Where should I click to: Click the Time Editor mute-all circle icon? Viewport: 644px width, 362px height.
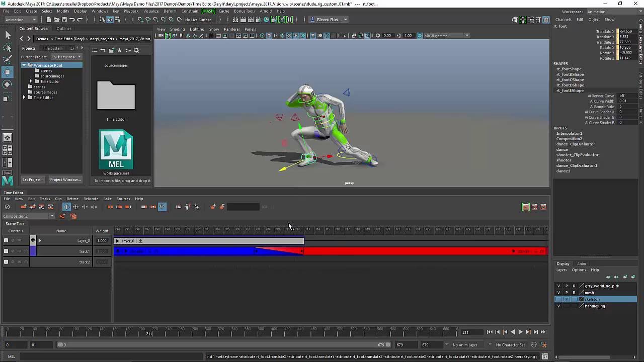coord(7,207)
